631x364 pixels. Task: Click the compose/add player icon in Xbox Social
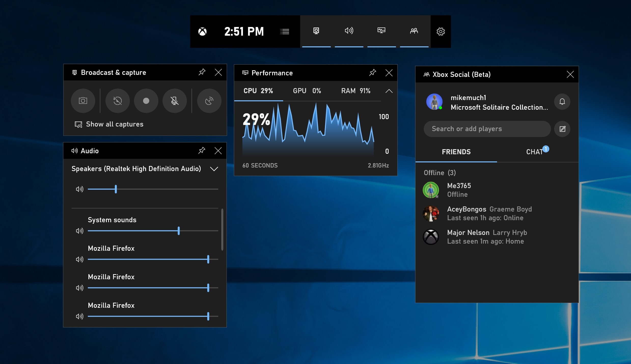point(563,129)
